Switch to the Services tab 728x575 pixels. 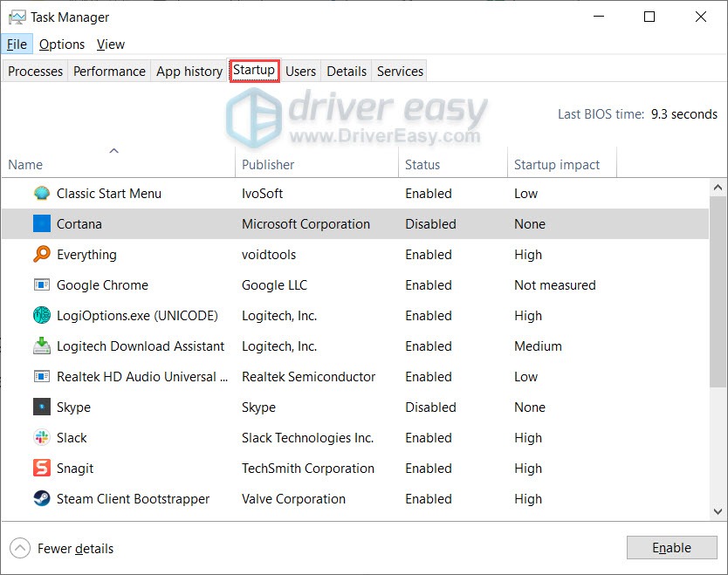click(399, 71)
